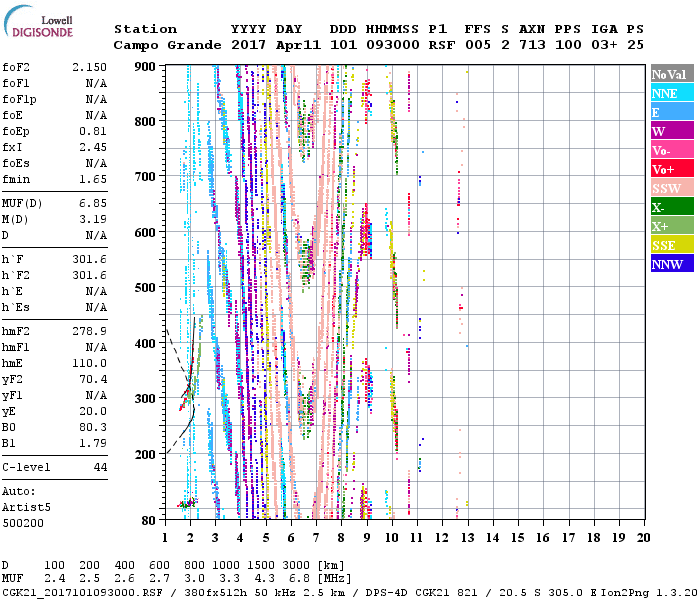
Task: Click the 900 label on height axis
Action: (x=146, y=66)
